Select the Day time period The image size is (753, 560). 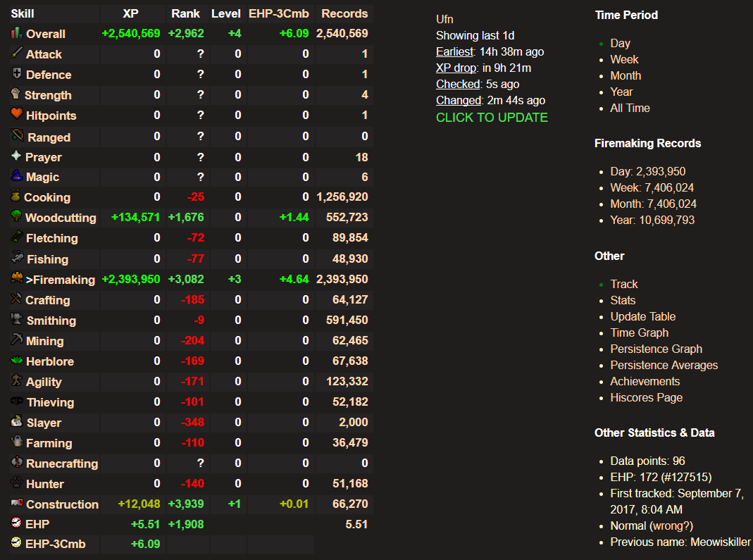click(620, 43)
